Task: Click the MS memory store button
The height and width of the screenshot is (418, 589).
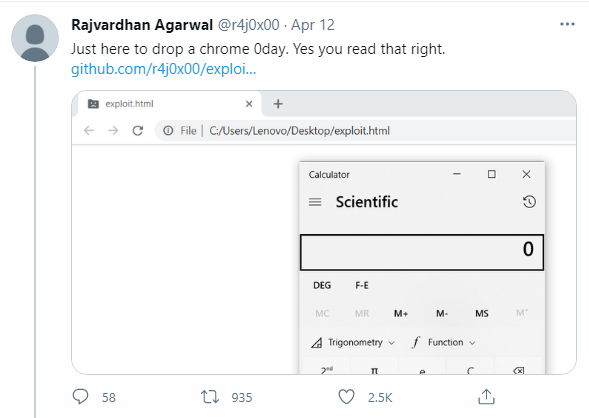Action: [482, 313]
